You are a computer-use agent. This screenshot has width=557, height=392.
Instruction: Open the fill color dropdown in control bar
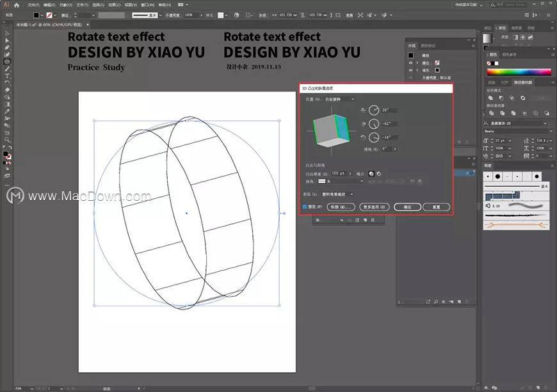(x=42, y=15)
